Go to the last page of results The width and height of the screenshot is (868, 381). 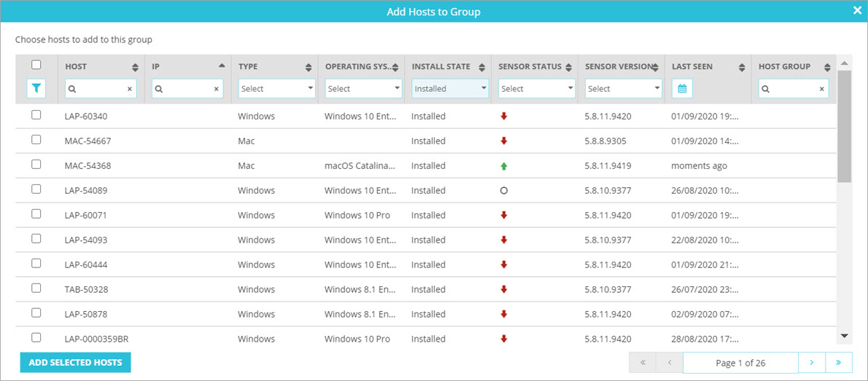(838, 362)
